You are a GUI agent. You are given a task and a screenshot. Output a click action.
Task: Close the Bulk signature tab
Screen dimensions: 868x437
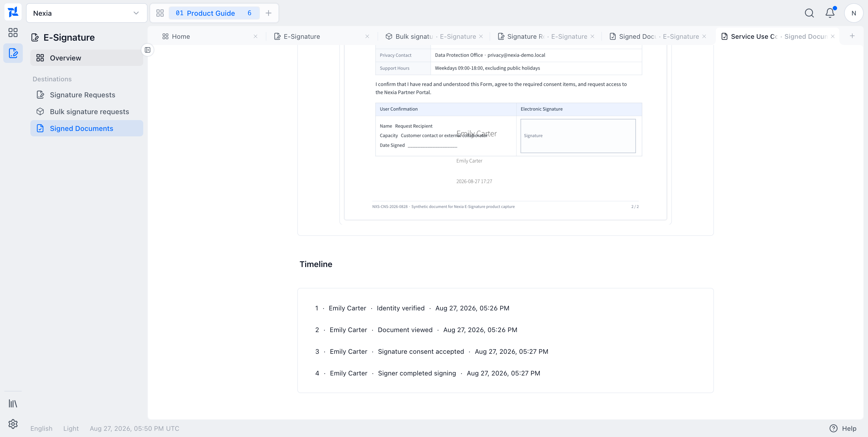481,36
